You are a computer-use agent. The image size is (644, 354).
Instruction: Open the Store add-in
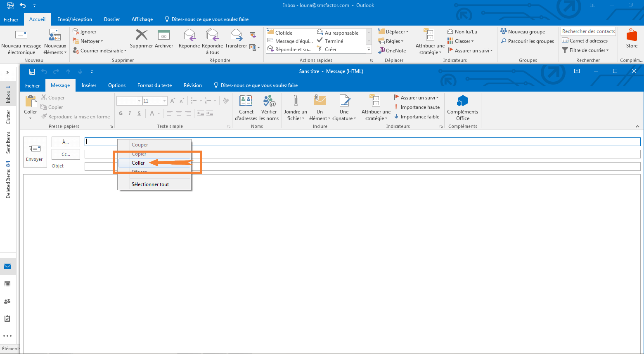tap(632, 39)
